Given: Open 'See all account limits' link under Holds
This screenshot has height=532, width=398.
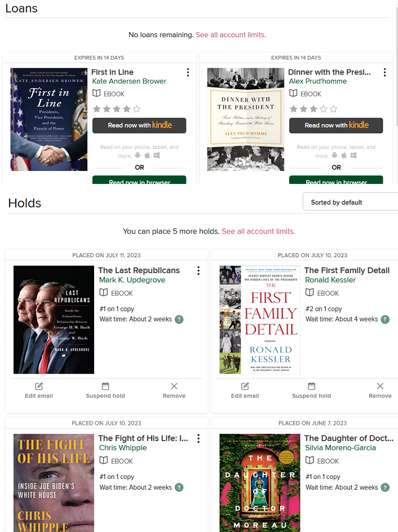Looking at the screenshot, I should coord(258,231).
